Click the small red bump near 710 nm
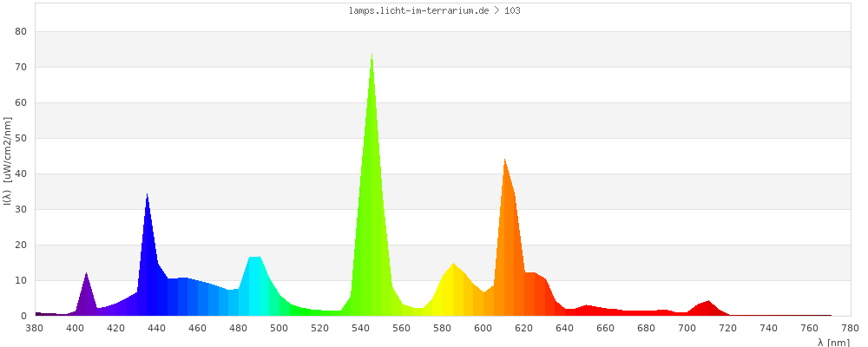The image size is (868, 347). (x=707, y=309)
